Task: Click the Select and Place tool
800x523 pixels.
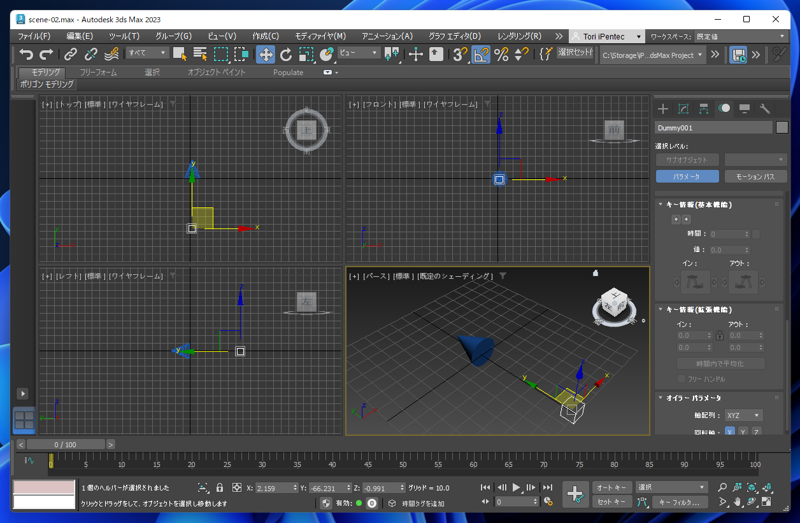Action: pyautogui.click(x=327, y=54)
